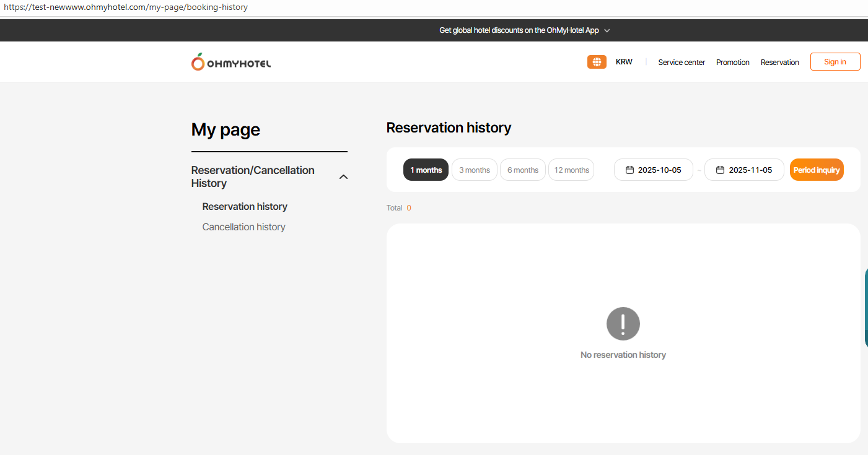868x455 pixels.
Task: Click the start date calendar icon
Action: (x=629, y=170)
